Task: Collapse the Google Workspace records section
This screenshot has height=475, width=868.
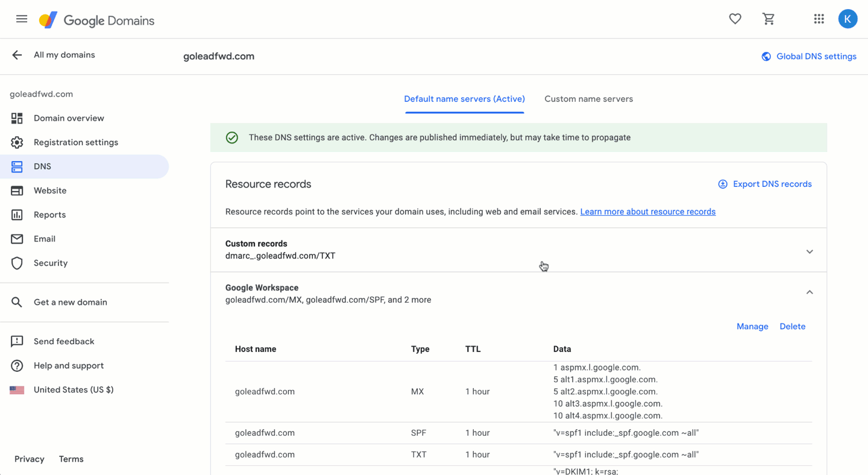Action: pyautogui.click(x=810, y=291)
